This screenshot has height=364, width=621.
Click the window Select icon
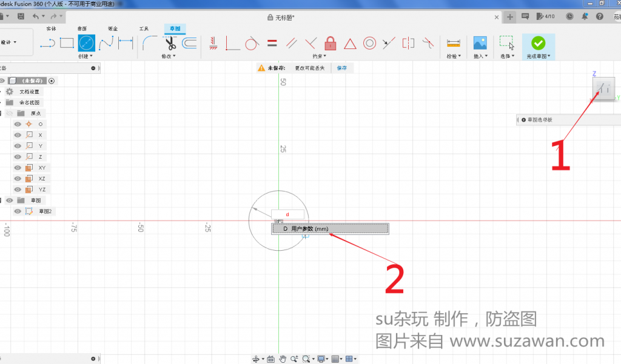pyautogui.click(x=506, y=43)
